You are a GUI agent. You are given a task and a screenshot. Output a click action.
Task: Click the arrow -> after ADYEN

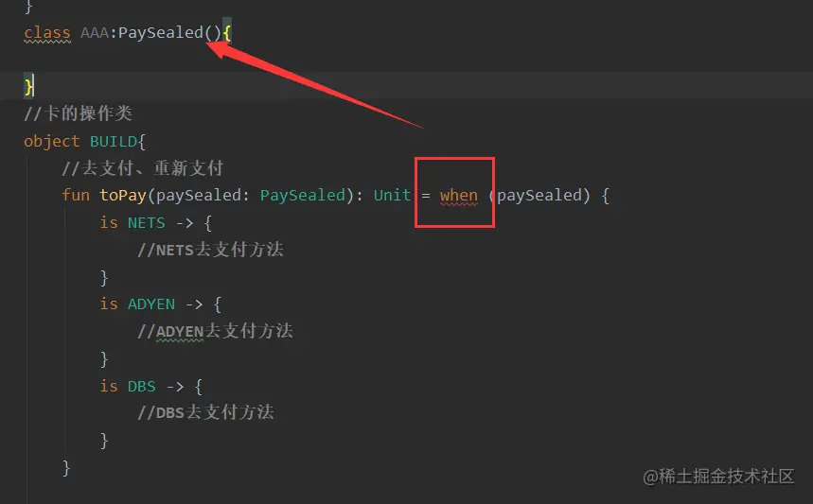(194, 304)
